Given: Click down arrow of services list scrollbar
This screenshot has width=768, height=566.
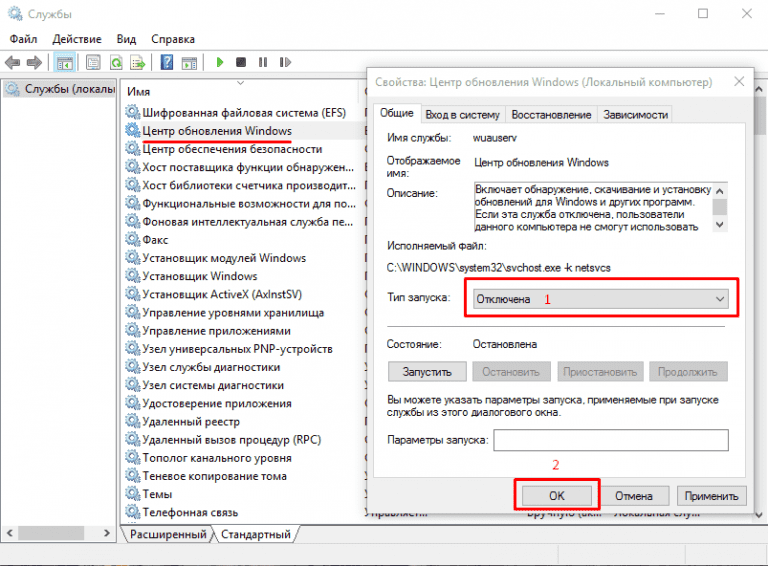Looking at the screenshot, I should point(759,515).
